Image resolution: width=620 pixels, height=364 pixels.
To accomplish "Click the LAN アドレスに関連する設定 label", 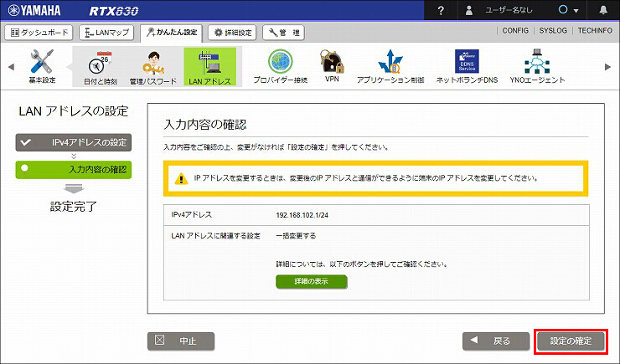I will pos(216,236).
